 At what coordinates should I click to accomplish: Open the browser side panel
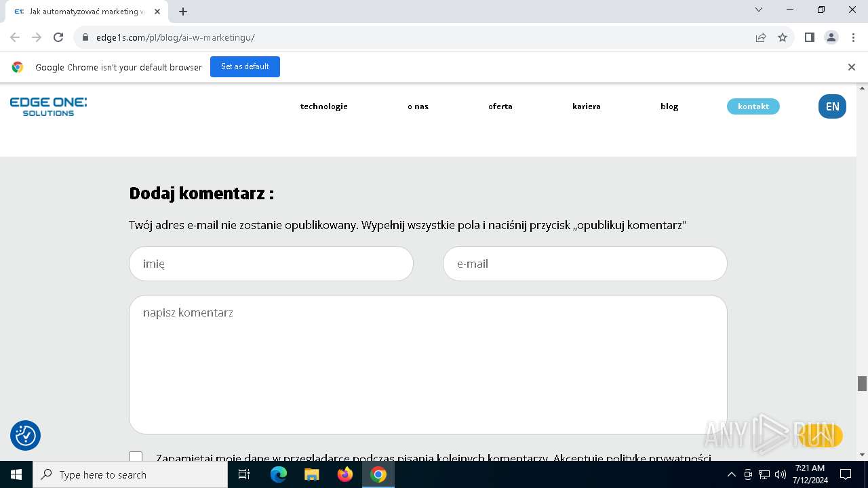pyautogui.click(x=809, y=37)
